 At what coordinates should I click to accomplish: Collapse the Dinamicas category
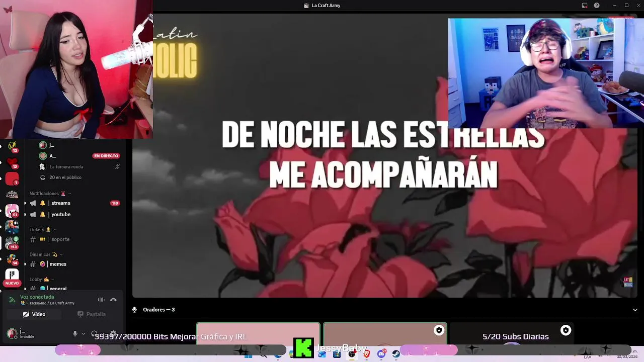point(46,254)
